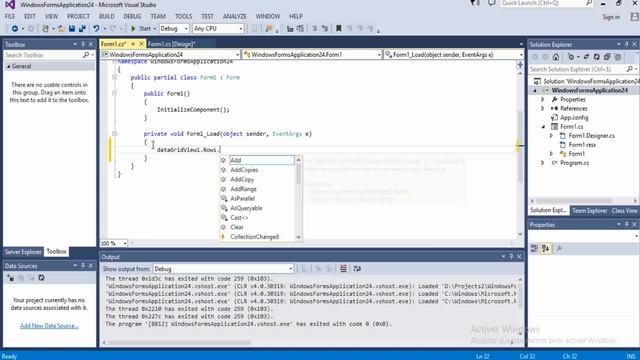
Task: Click the Quick Launch search field
Action: click(x=542, y=3)
